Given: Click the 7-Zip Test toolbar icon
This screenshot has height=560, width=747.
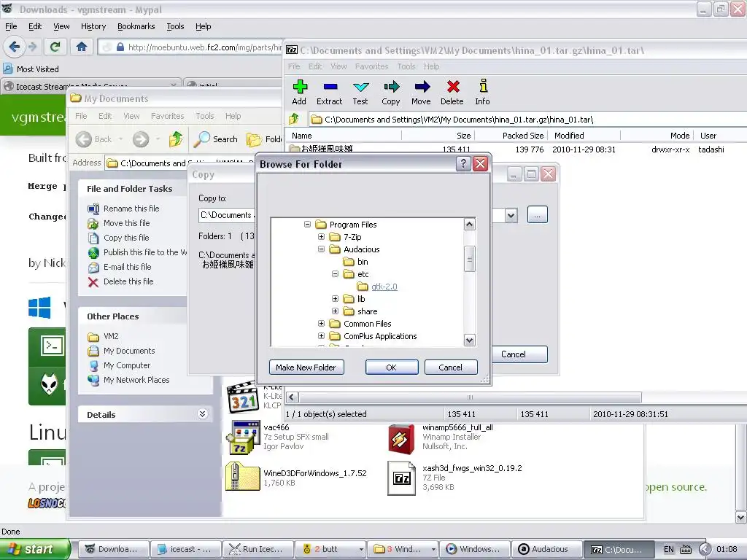Looking at the screenshot, I should click(x=360, y=87).
